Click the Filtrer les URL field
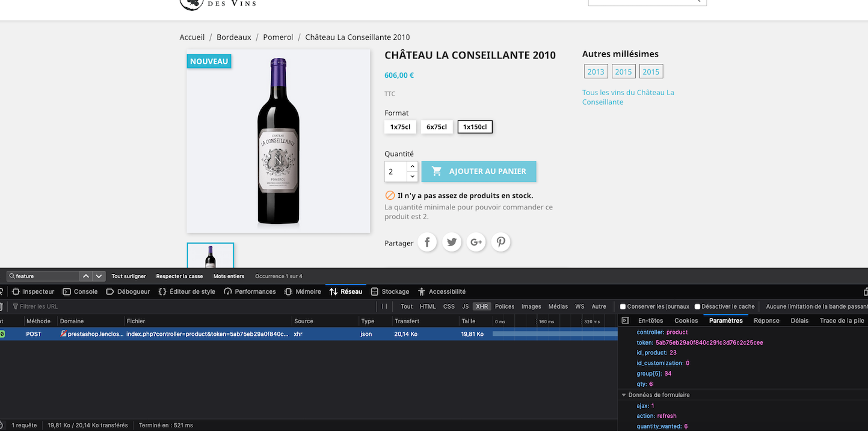This screenshot has width=868, height=431. pos(192,306)
